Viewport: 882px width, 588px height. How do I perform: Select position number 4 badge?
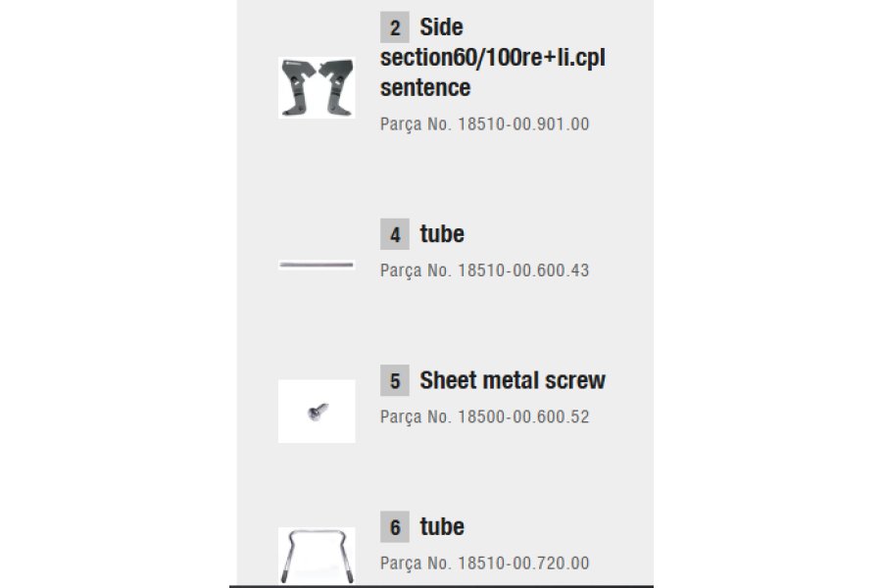click(x=395, y=234)
